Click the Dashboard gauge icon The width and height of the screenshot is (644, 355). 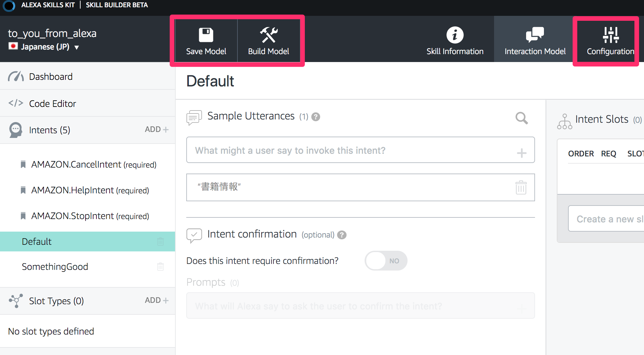[x=16, y=76]
